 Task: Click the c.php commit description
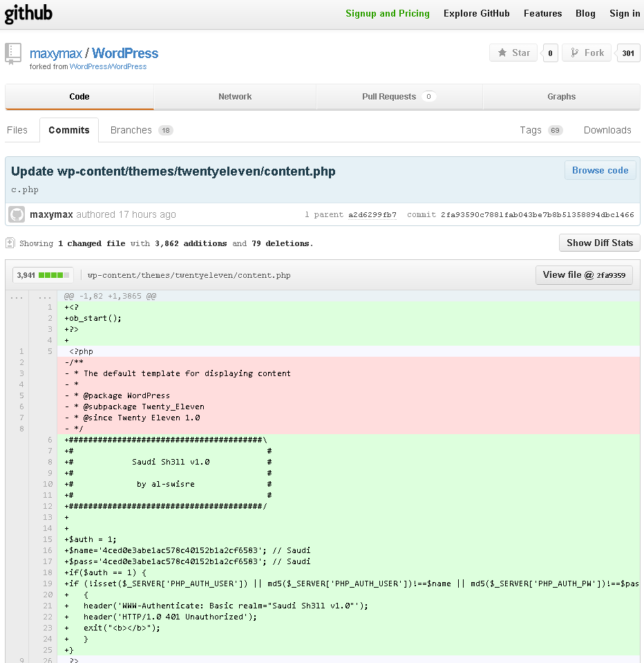[x=25, y=190]
